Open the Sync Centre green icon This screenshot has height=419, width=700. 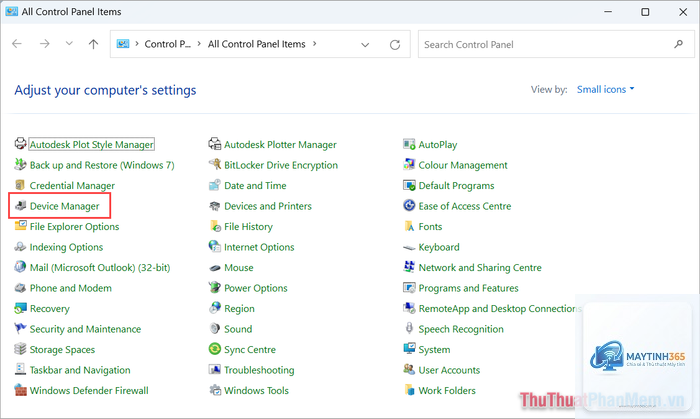click(215, 349)
